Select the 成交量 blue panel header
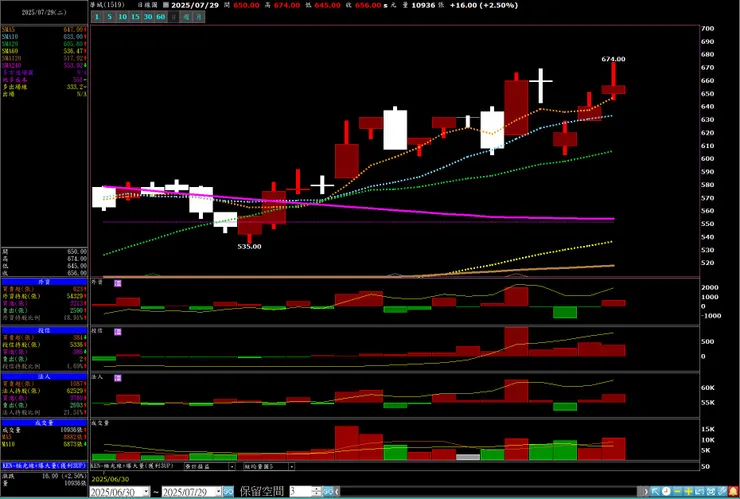740x499 pixels. tap(44, 423)
